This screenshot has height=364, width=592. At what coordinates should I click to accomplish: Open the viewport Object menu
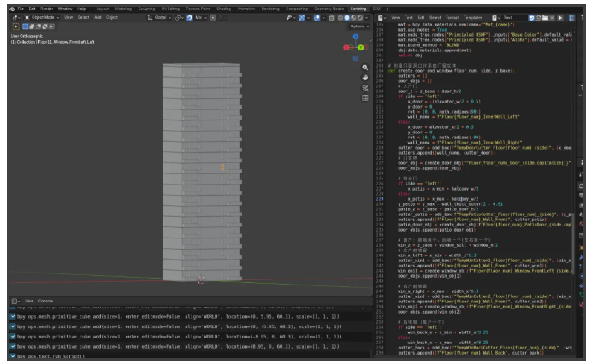[x=112, y=18]
